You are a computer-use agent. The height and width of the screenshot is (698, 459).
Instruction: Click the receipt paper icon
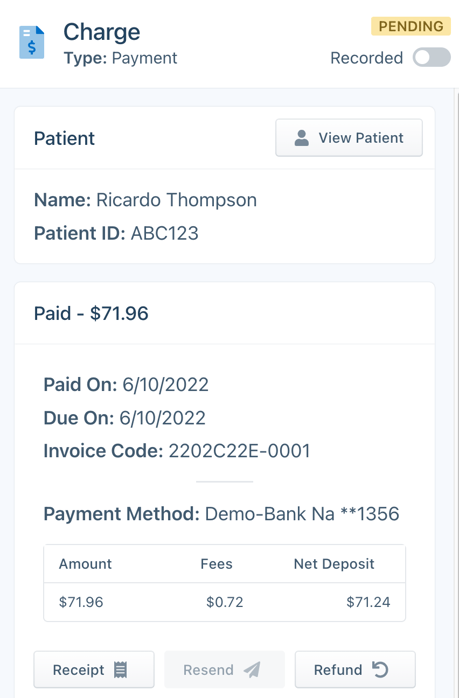pos(120,670)
